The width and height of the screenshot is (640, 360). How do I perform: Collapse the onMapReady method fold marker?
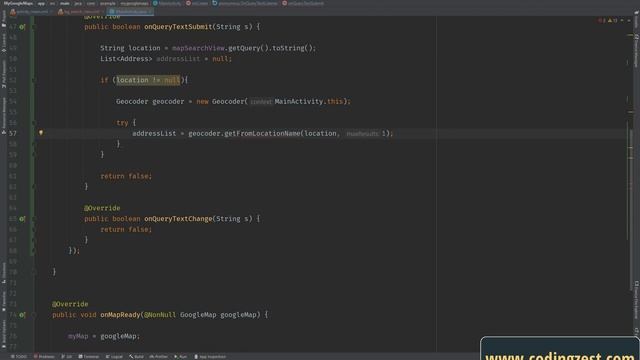34,315
